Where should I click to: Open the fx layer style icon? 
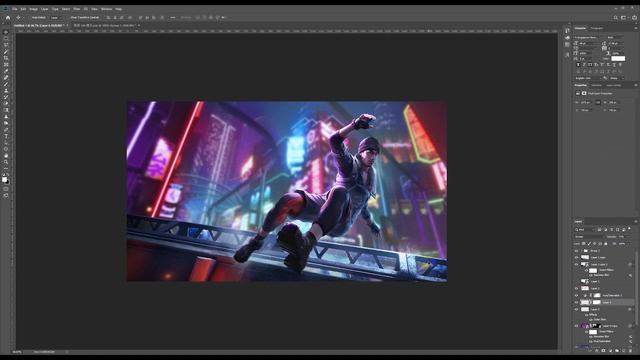tap(597, 351)
